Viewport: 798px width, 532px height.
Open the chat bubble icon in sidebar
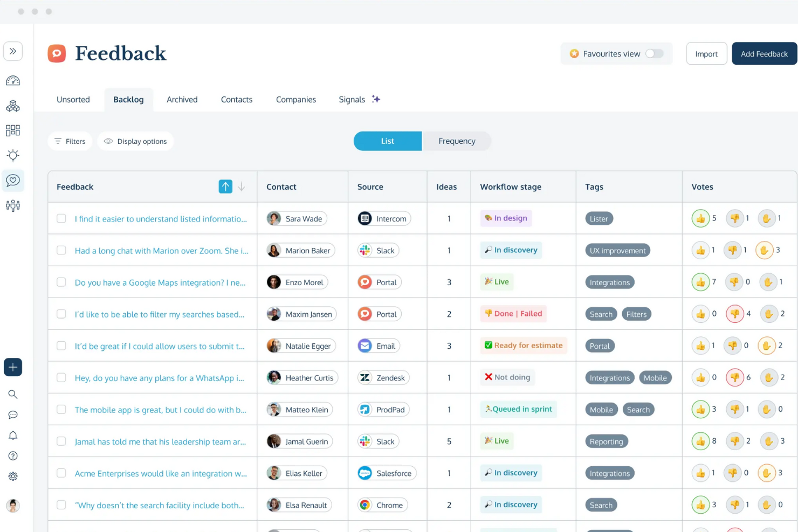coord(13,415)
